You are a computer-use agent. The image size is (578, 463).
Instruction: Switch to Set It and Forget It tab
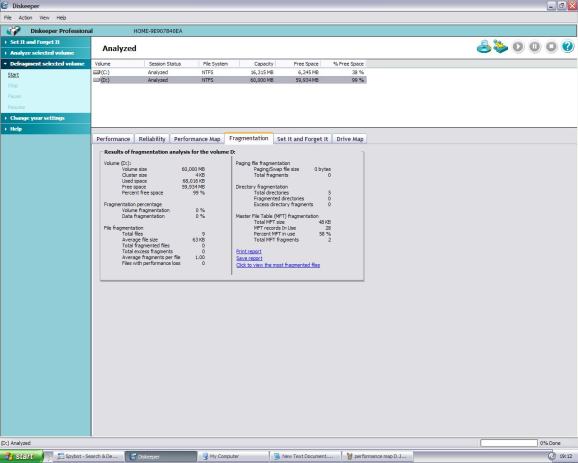click(302, 139)
